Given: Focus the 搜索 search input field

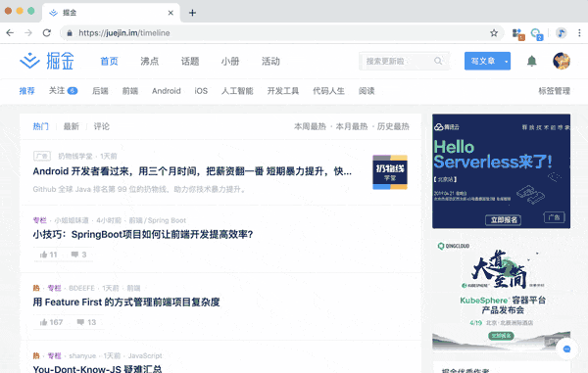Looking at the screenshot, I should (x=398, y=61).
